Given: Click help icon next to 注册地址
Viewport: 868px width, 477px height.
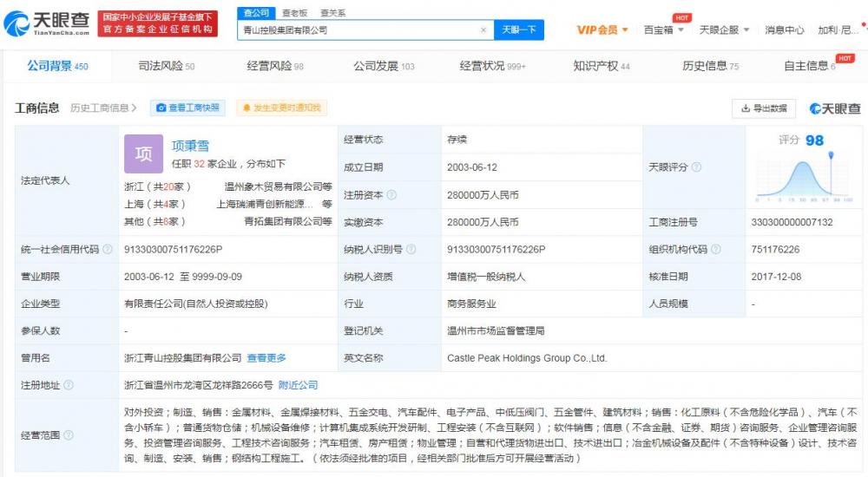Looking at the screenshot, I should click(x=68, y=385).
